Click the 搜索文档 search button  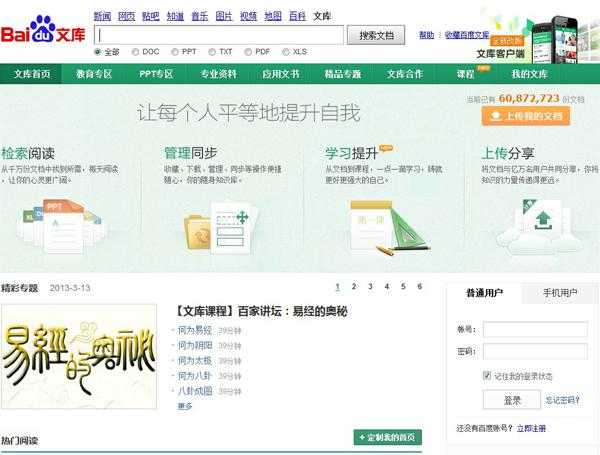click(376, 35)
